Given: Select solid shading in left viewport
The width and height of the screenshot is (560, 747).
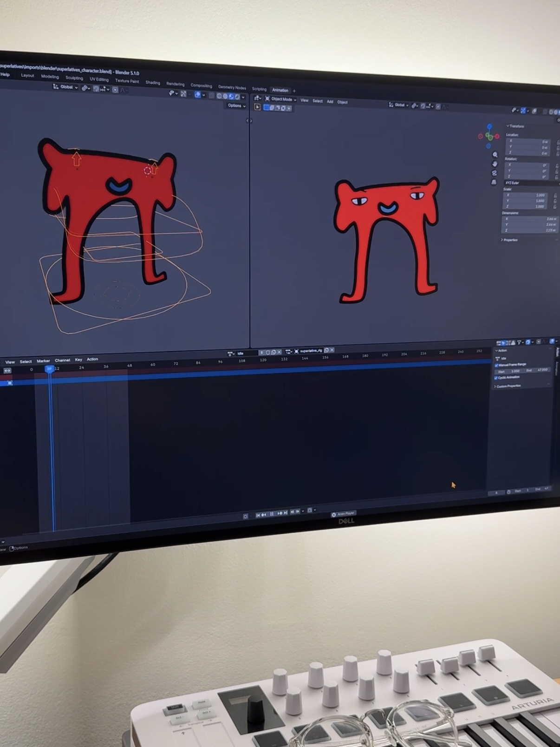Looking at the screenshot, I should [225, 96].
